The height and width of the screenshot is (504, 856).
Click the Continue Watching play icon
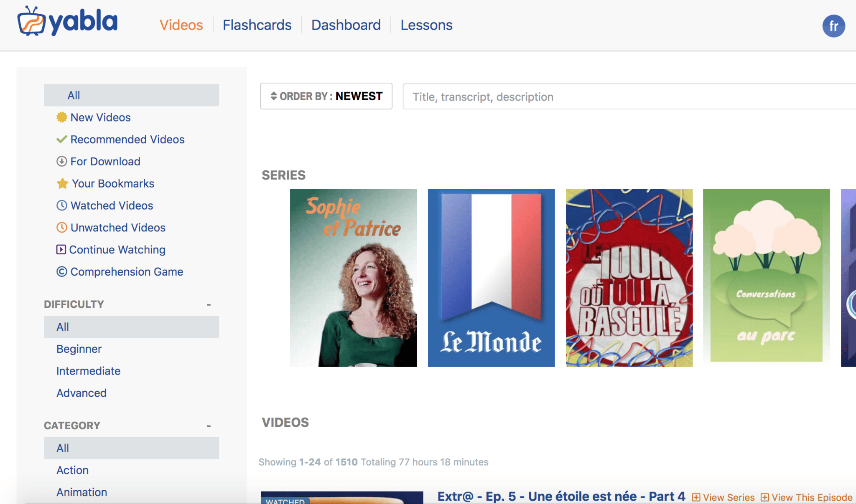(61, 250)
